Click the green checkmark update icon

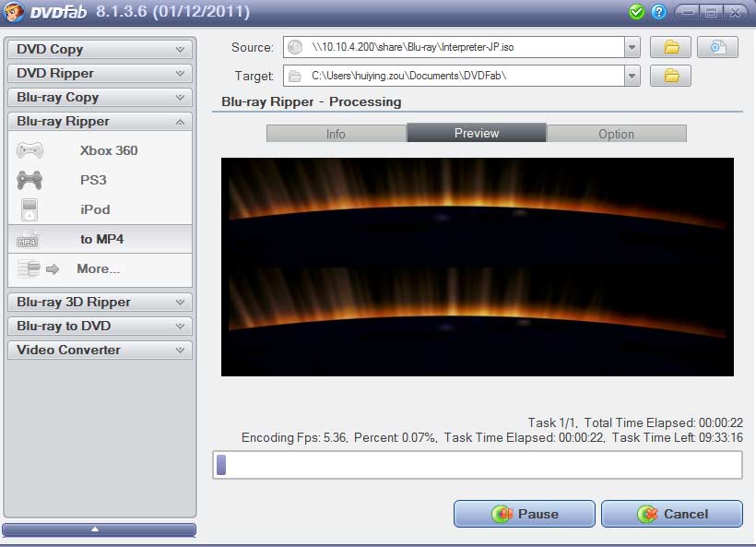coord(636,12)
